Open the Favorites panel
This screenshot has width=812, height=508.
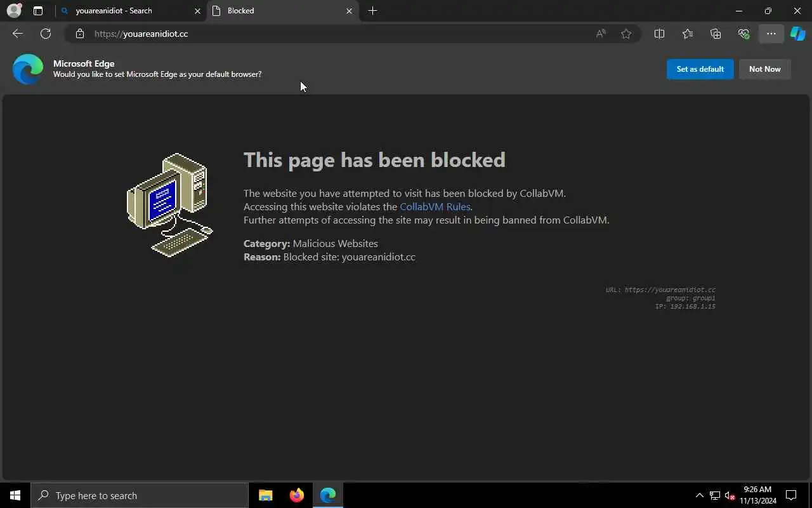pyautogui.click(x=688, y=34)
